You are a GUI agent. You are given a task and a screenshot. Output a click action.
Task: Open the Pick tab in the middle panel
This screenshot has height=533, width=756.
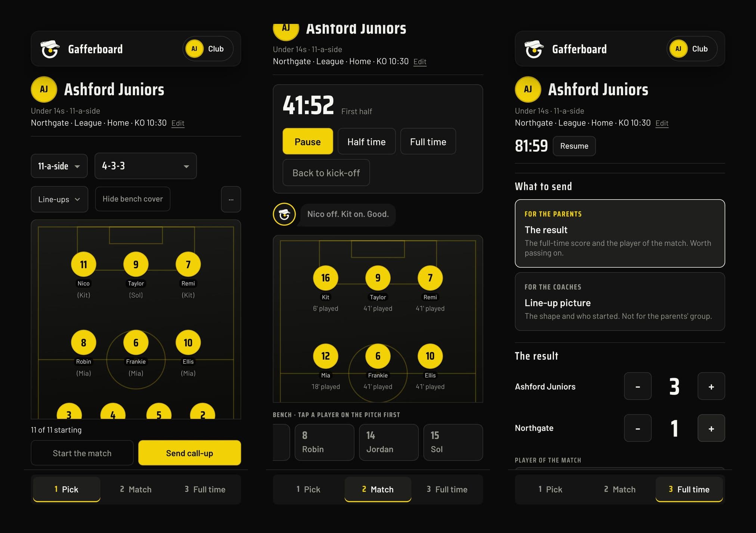point(308,489)
